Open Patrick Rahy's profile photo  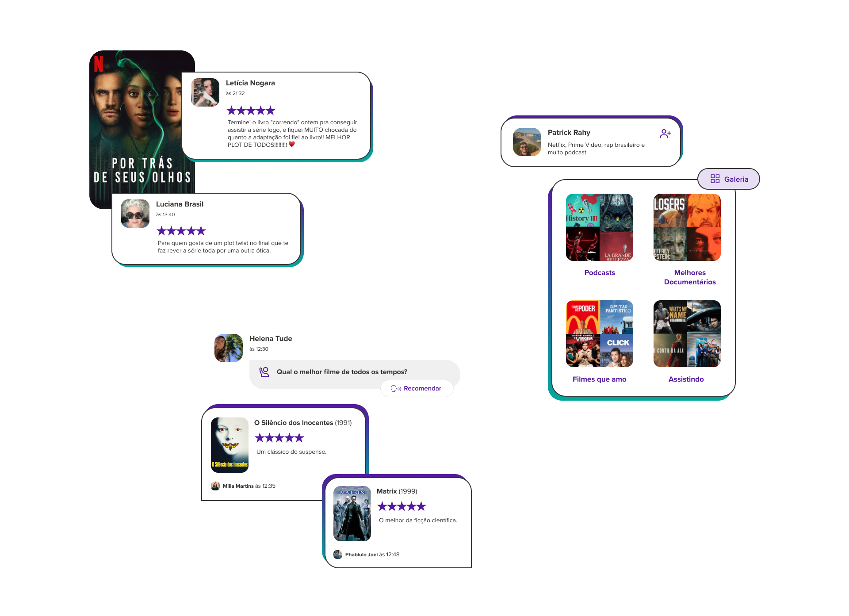[x=527, y=142]
